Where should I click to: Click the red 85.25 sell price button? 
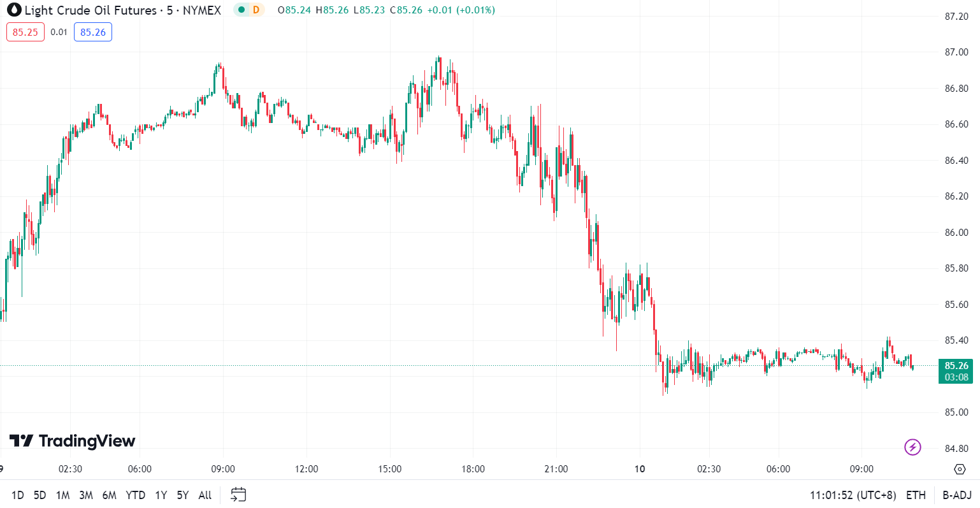click(x=25, y=32)
